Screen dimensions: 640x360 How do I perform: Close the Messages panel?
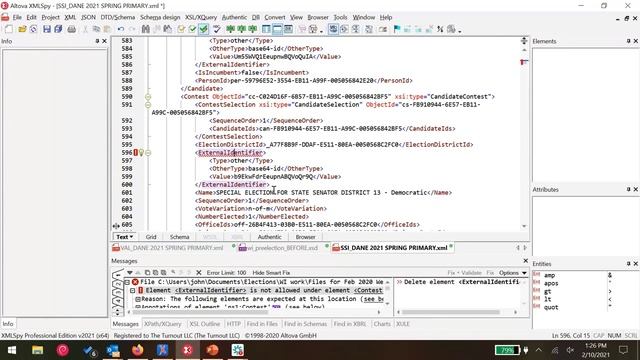pos(525,261)
